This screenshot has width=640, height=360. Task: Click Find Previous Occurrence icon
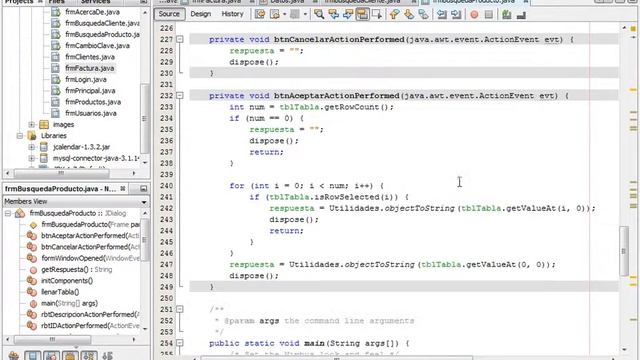tap(333, 15)
